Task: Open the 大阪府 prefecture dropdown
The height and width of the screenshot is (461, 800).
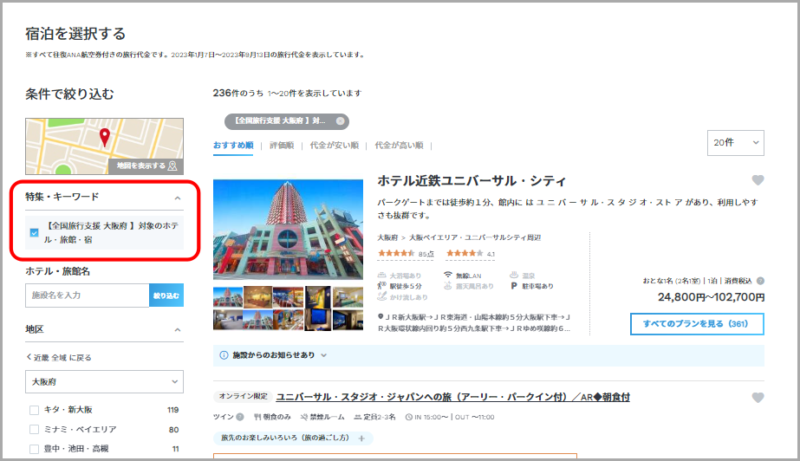Action: [x=105, y=381]
